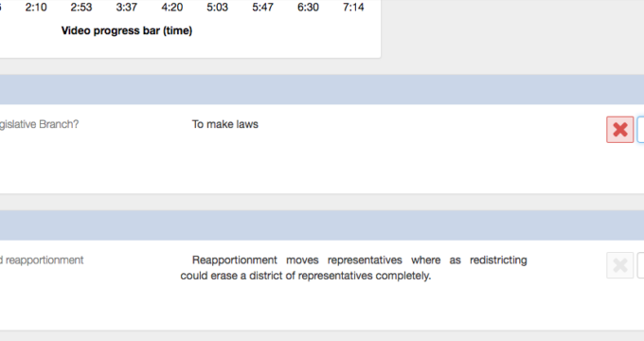Click the 5:47 time label

point(263,7)
